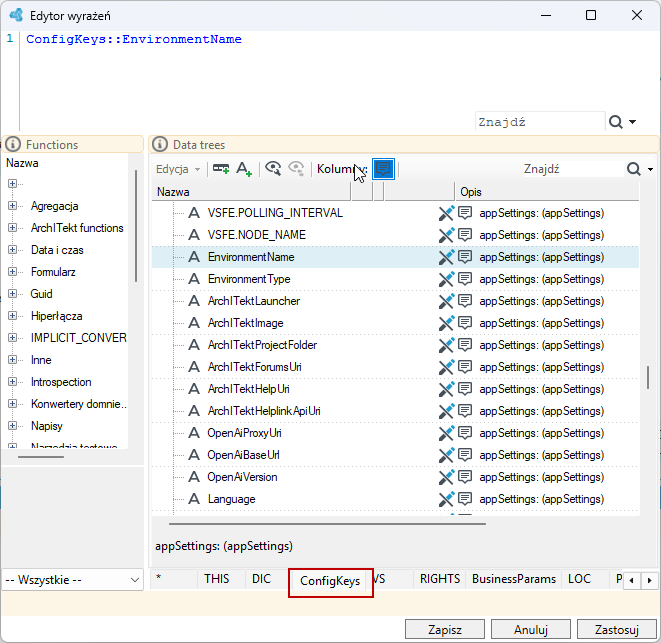Click the Nazwa column header in Data trees
Screen dimensions: 661x643
coord(251,192)
